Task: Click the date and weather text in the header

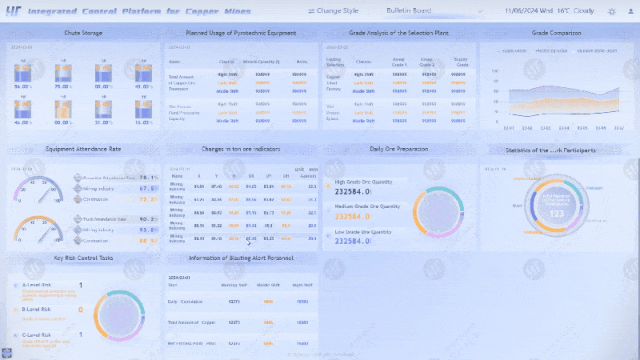Action: (549, 11)
